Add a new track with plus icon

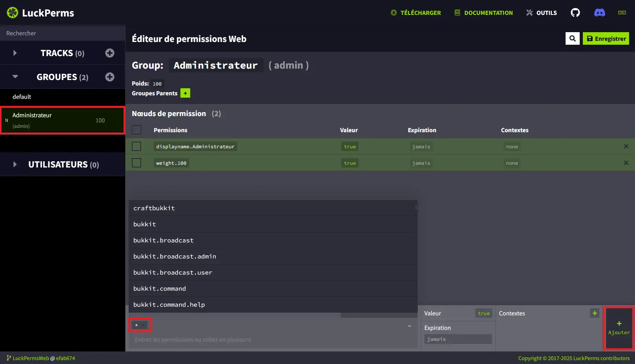(x=110, y=53)
